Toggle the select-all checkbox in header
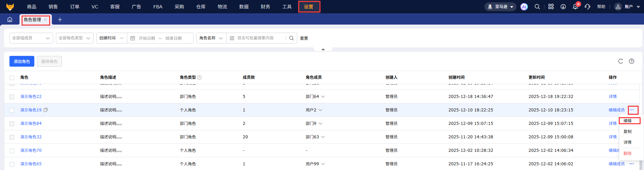The image size is (644, 170). click(12, 78)
